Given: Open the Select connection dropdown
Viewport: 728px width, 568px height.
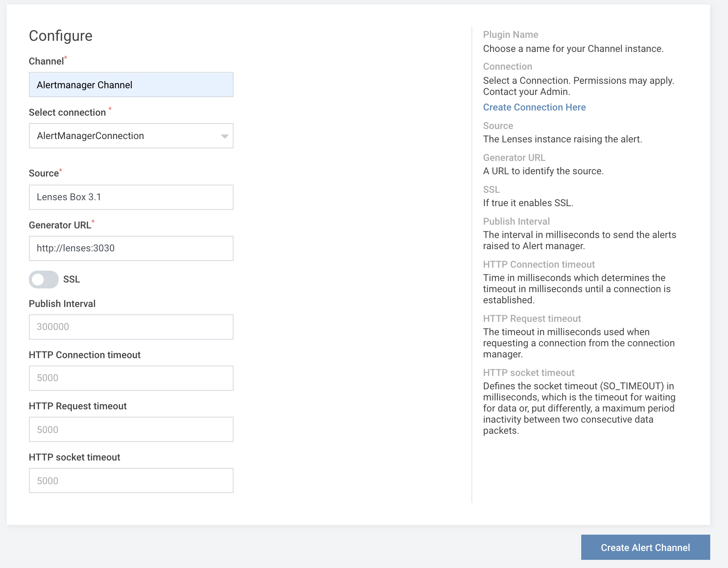Looking at the screenshot, I should [130, 135].
